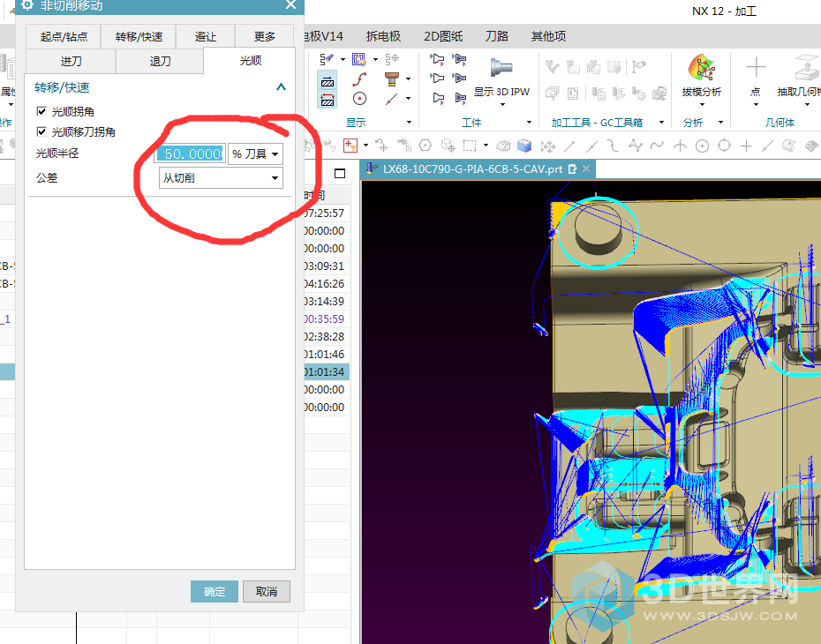Click the bottom-left workpiece icon in 工件 group
This screenshot has height=644, width=821.
click(437, 98)
